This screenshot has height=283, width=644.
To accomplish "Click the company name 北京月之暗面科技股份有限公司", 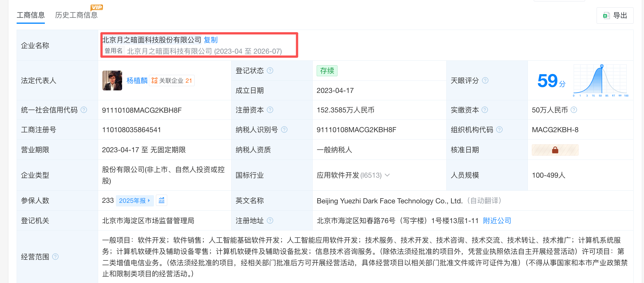I will point(152,40).
